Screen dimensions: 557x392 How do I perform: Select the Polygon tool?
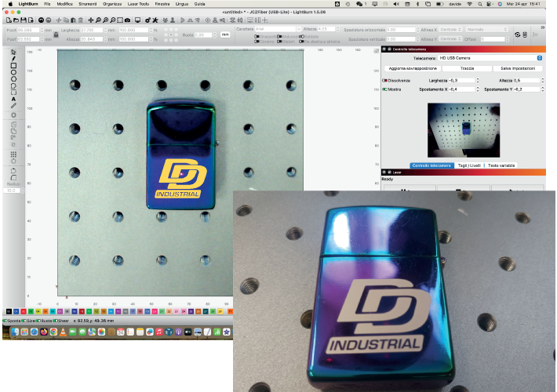click(x=13, y=79)
